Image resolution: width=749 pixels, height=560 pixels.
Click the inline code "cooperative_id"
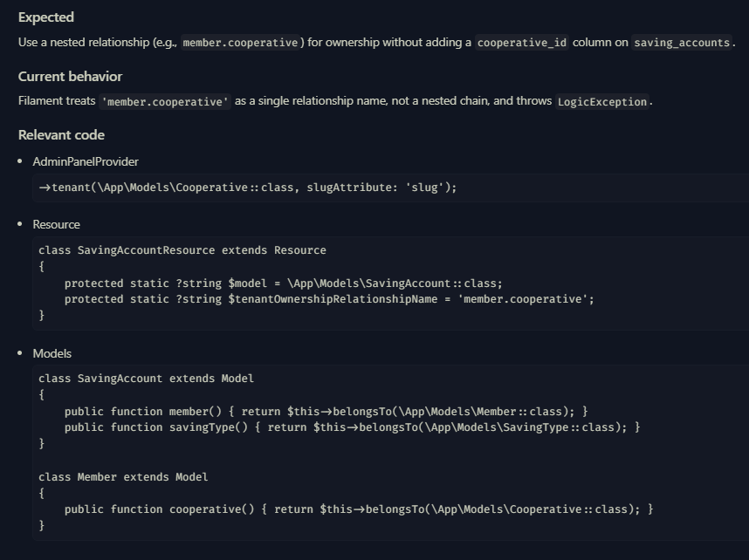click(x=522, y=42)
